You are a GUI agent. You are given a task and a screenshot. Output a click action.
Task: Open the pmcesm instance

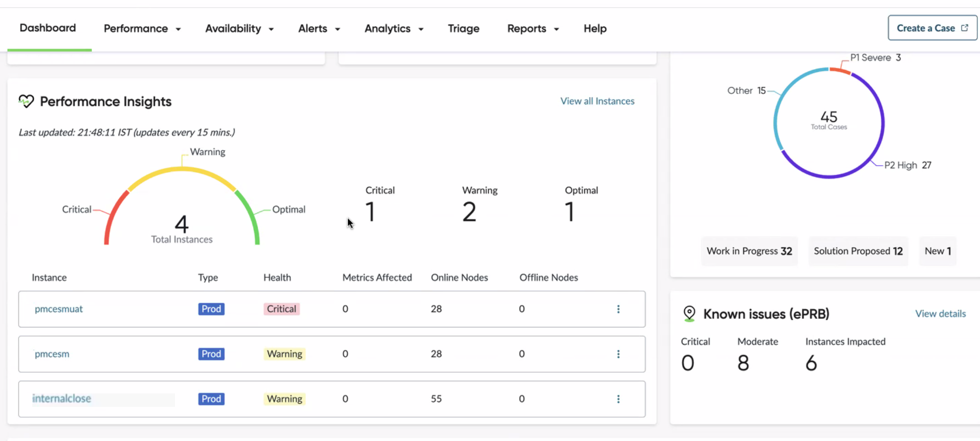[52, 354]
